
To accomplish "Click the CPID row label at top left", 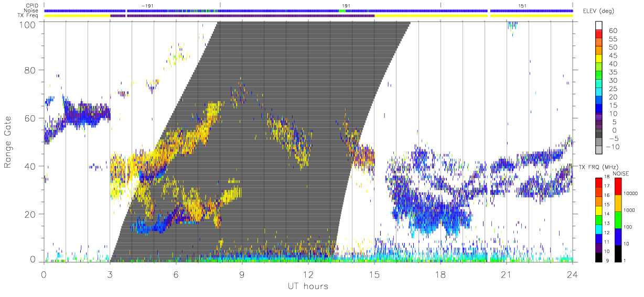I will (x=33, y=6).
